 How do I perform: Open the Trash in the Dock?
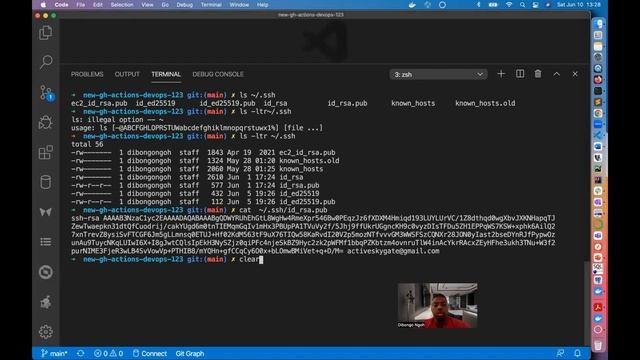pyautogui.click(x=598, y=346)
